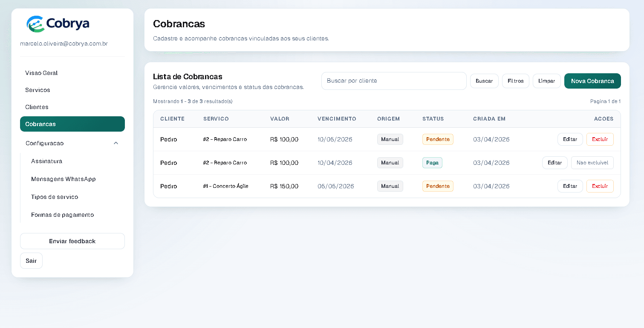Edit the paid 10/04/2026 charge
This screenshot has width=644, height=328.
(x=555, y=163)
